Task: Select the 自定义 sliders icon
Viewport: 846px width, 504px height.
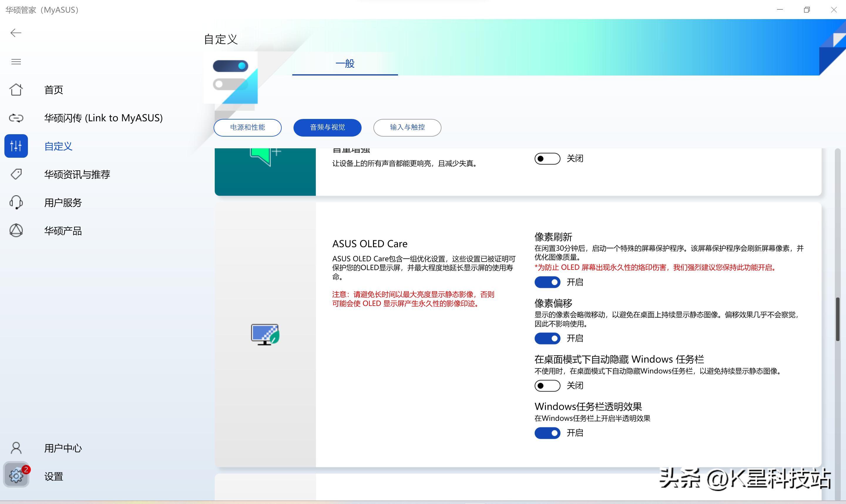Action: coord(16,146)
